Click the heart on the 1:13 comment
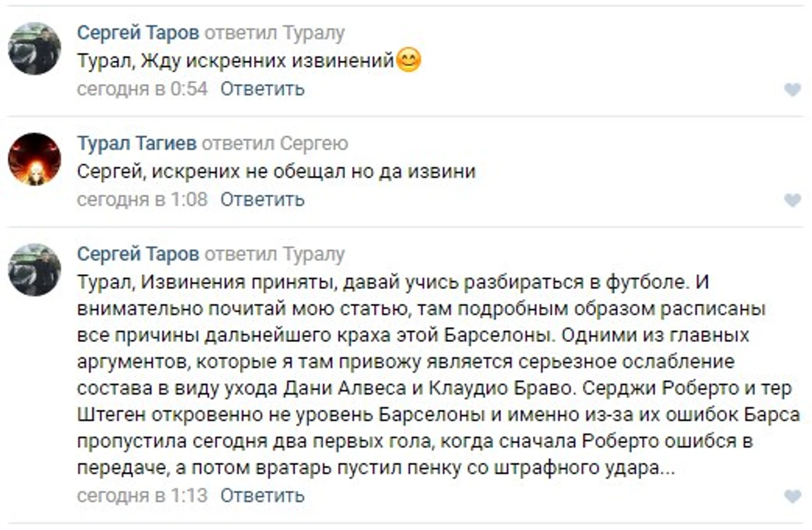This screenshot has height=530, width=812. click(792, 496)
